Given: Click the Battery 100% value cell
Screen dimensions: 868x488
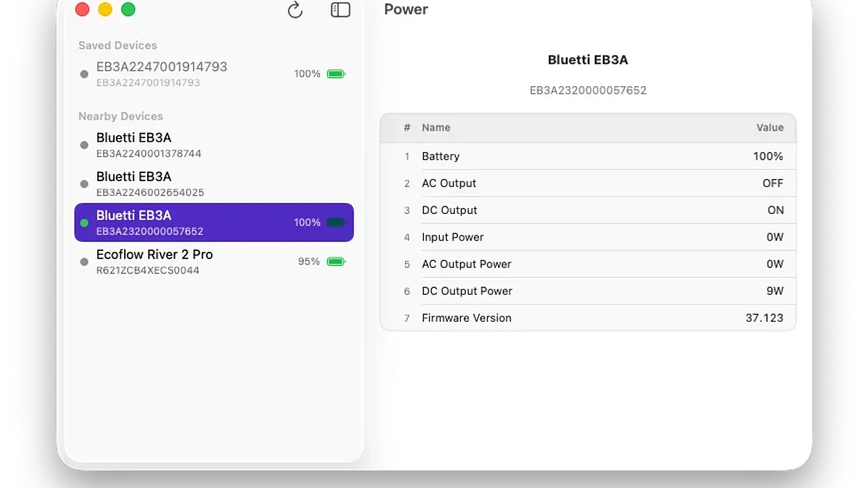Looking at the screenshot, I should [768, 157].
